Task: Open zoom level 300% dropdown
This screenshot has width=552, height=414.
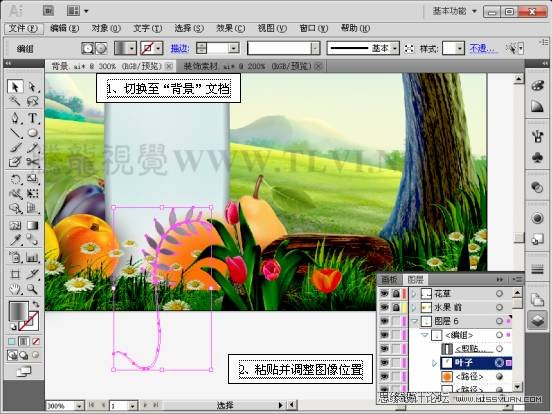Action: point(79,406)
